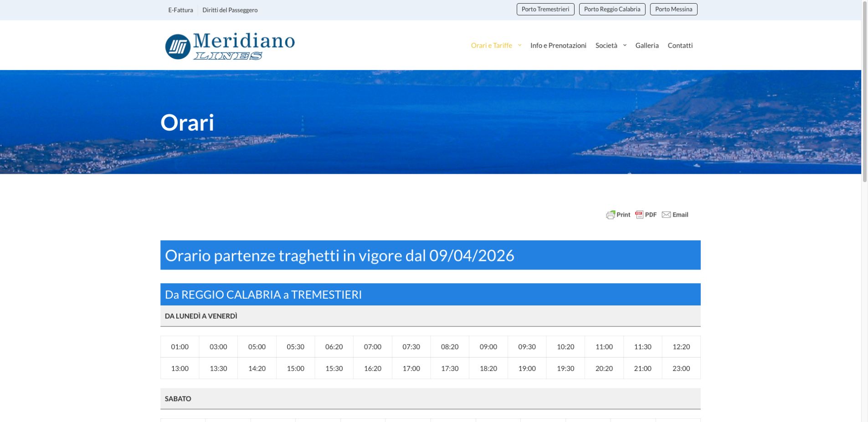Go to the Galleria page
This screenshot has height=422, width=868.
pyautogui.click(x=647, y=46)
